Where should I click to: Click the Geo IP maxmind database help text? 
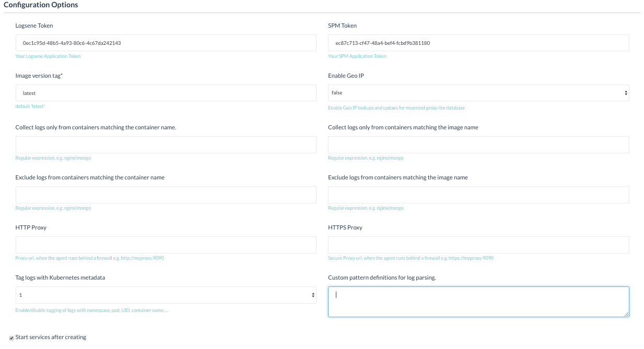[396, 108]
